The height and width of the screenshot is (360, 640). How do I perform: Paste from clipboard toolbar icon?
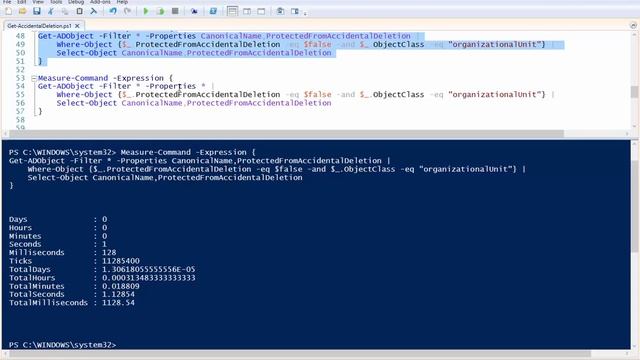tap(80, 11)
